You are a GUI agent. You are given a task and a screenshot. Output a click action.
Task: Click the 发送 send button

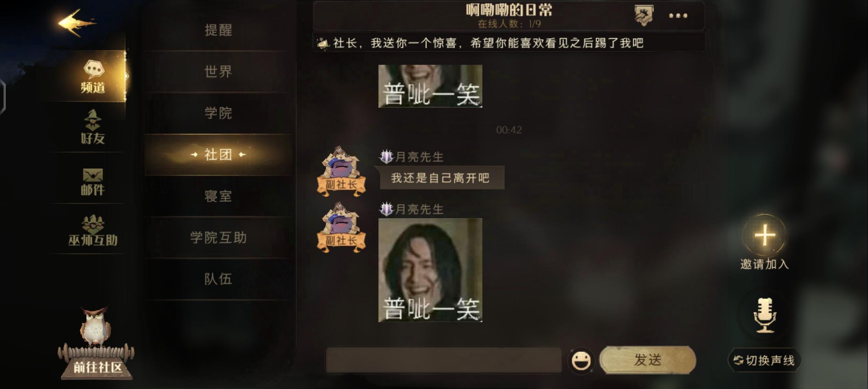pos(648,360)
